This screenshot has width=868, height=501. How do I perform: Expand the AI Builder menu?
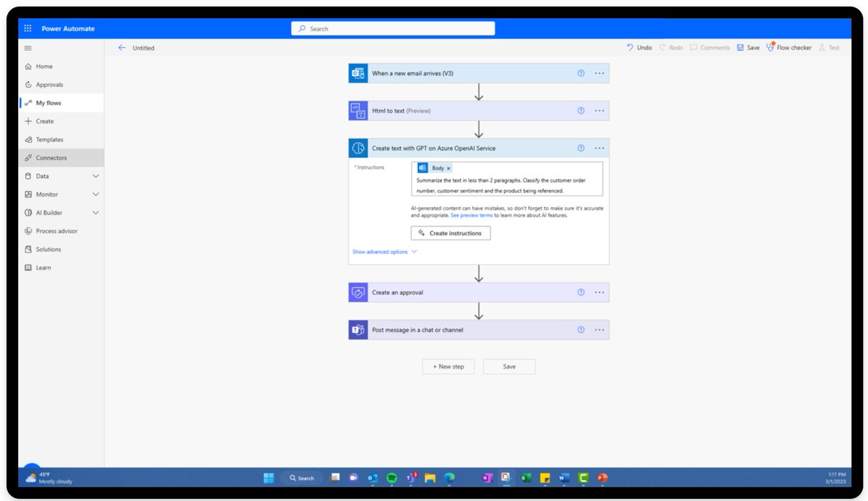(x=49, y=212)
